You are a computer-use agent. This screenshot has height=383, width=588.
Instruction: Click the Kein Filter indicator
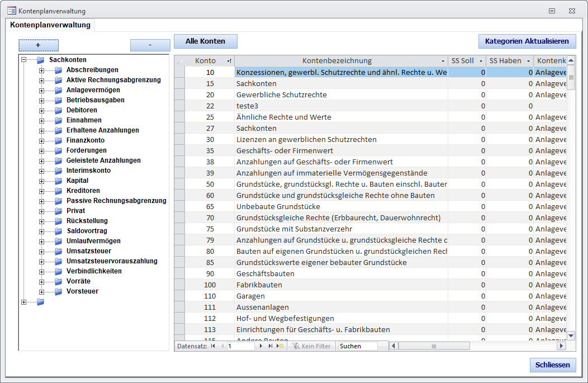click(x=312, y=346)
